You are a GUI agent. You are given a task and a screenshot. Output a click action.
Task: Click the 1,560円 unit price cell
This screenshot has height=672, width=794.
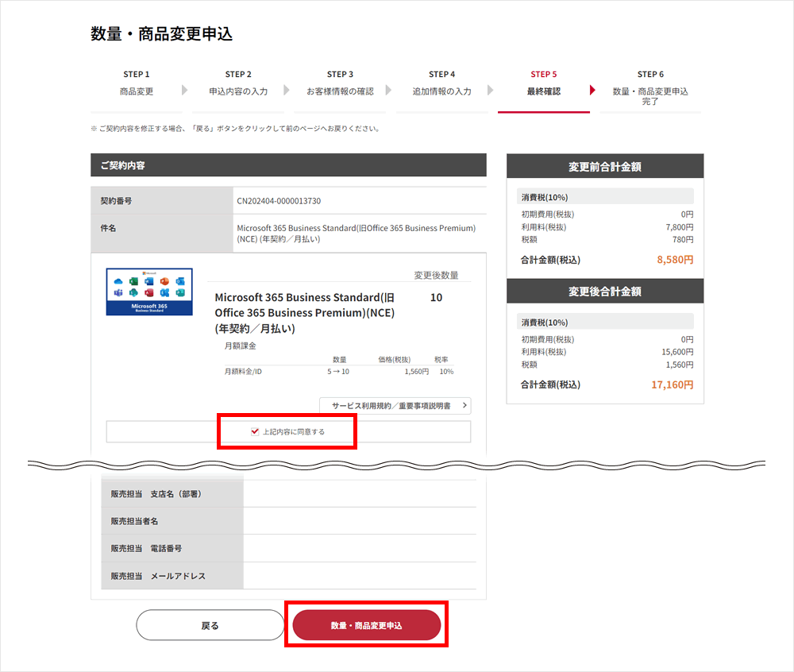tap(416, 372)
